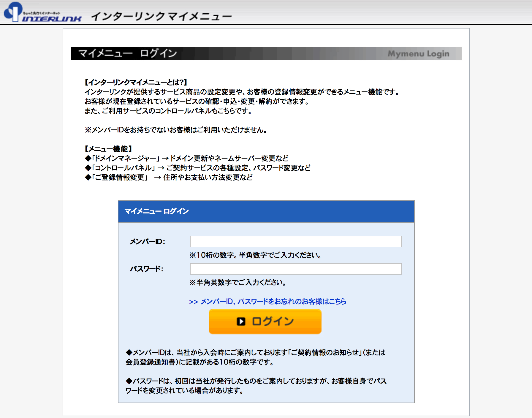532x418 pixels.
Task: Click the ご登録情報変更 description line
Action: (169, 177)
